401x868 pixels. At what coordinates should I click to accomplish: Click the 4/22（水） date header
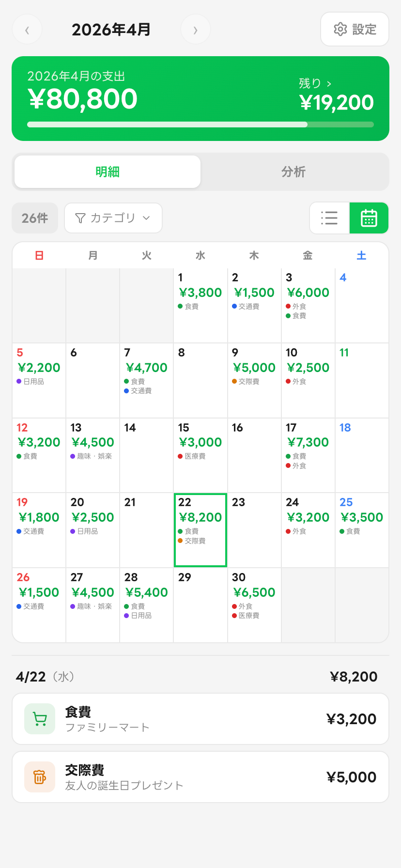45,677
